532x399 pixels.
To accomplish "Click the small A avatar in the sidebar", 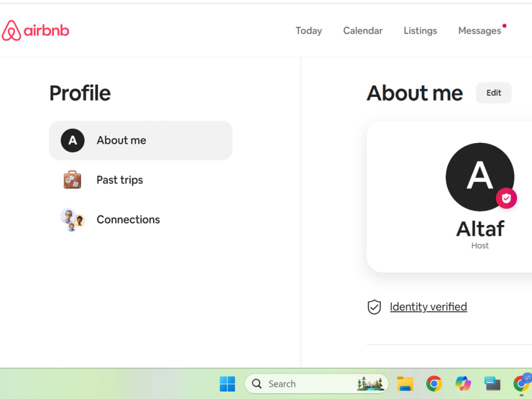I will coord(72,140).
